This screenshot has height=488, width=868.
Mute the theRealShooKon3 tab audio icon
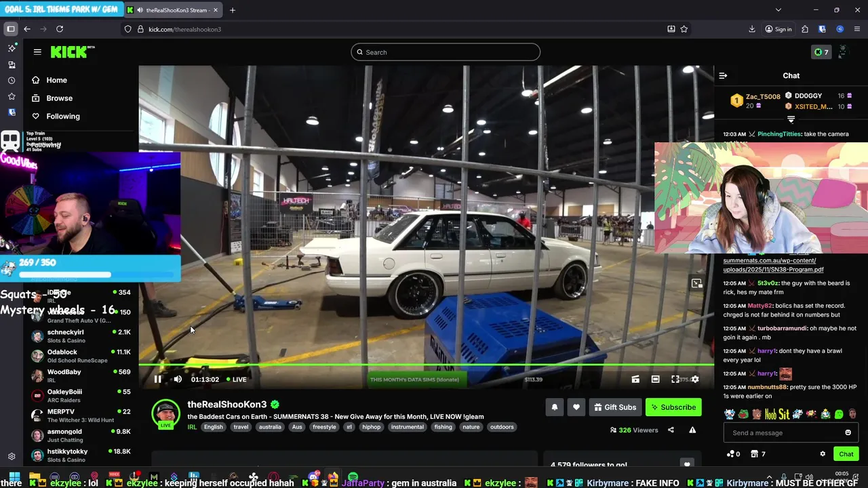(x=139, y=10)
